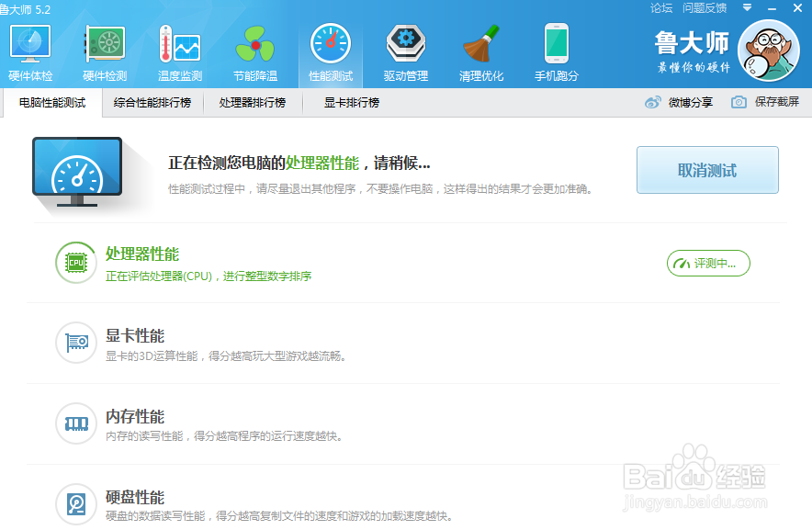Click the 鲁大师 最懂你的硬件 logo text

693,51
